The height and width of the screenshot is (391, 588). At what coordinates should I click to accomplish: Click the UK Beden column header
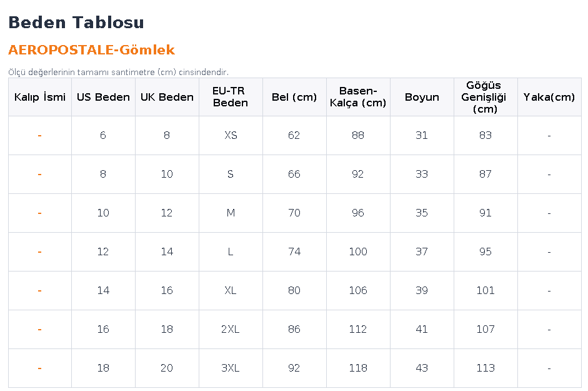point(167,97)
